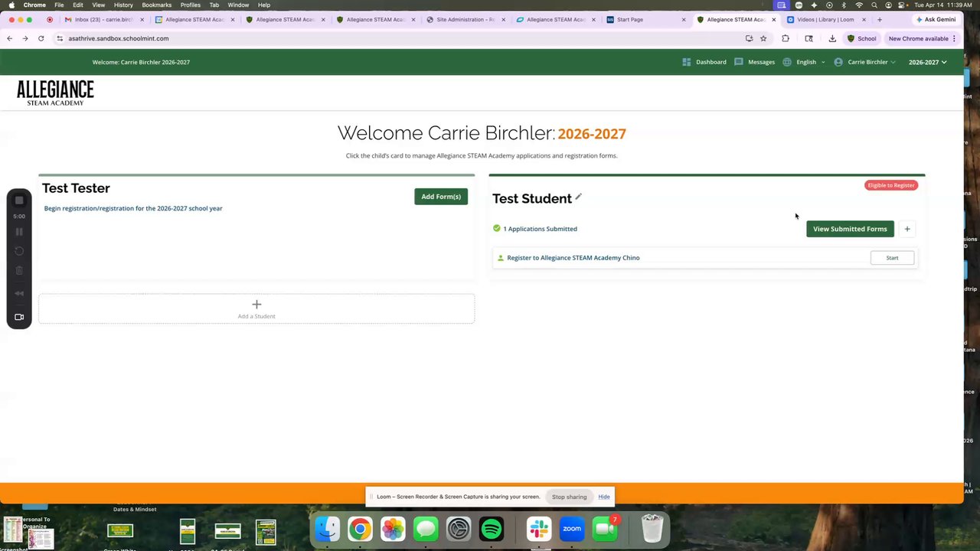The image size is (980, 551).
Task: Click the Spotlight search icon in menu bar
Action: [x=874, y=5]
